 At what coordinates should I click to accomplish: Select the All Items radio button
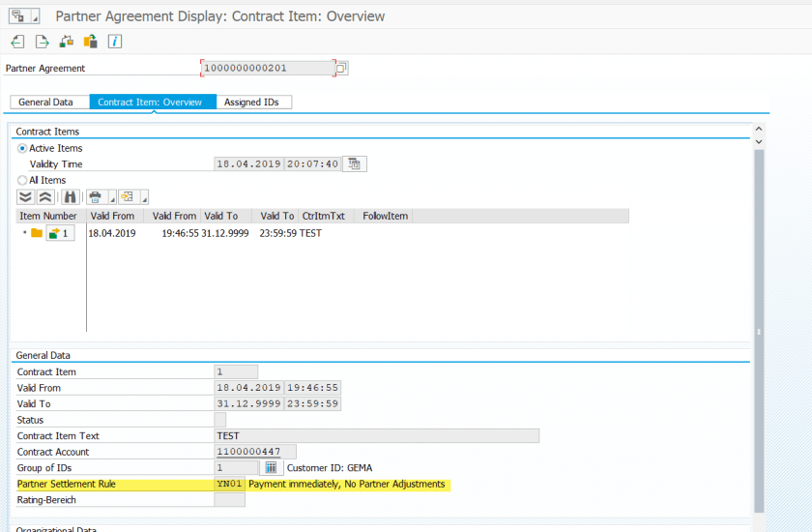tap(23, 180)
